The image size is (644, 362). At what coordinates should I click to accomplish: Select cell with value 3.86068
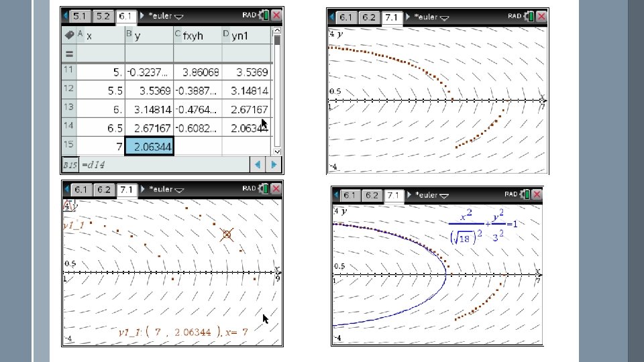point(197,72)
